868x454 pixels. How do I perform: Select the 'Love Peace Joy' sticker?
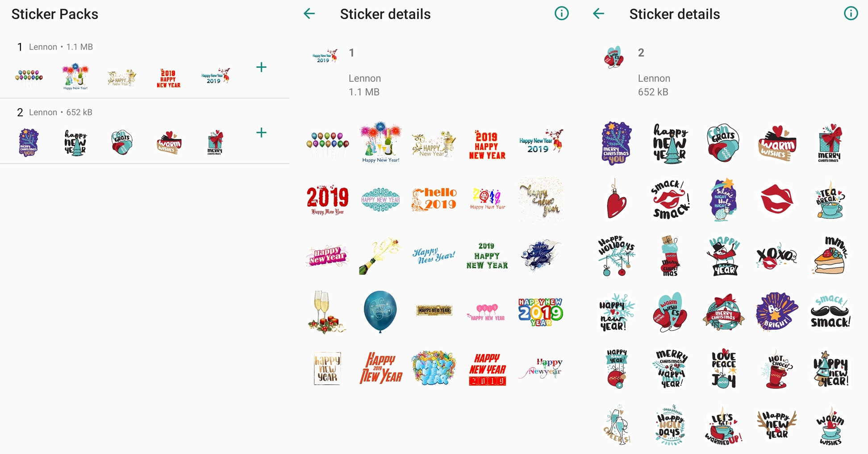(723, 369)
